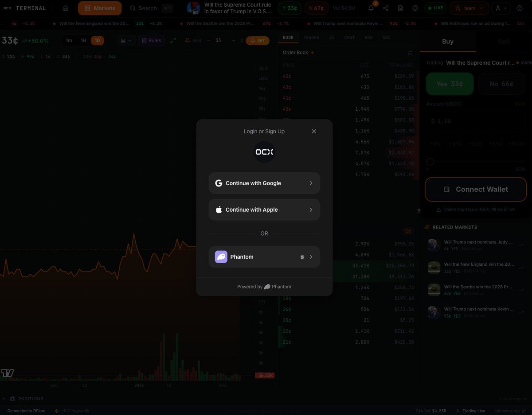
Task: Close the Login or Sign Up dialog
Action: tap(314, 131)
